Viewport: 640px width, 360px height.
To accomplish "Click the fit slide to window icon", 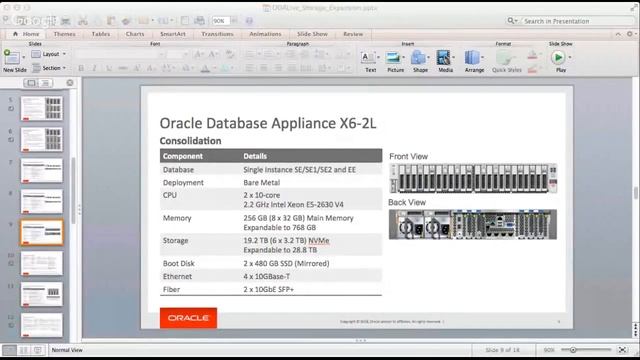I will click(x=622, y=350).
